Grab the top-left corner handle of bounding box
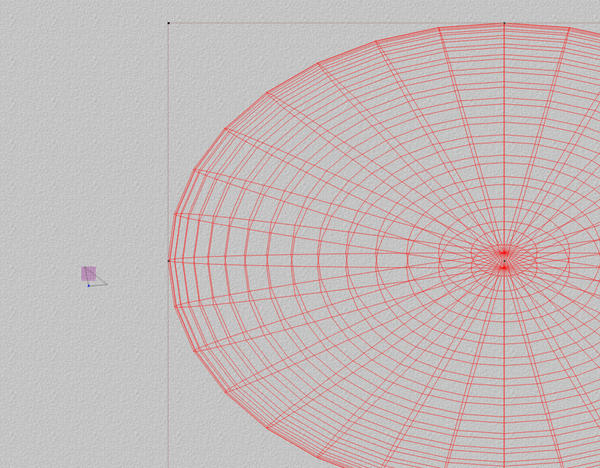The height and width of the screenshot is (468, 600). 169,23
